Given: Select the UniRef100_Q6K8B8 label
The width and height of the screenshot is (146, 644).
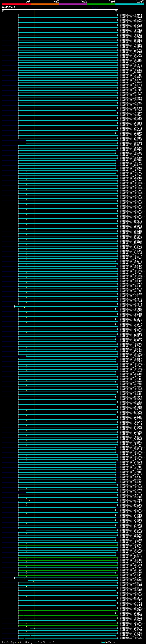Looking at the screenshot, I should pyautogui.click(x=131, y=123).
